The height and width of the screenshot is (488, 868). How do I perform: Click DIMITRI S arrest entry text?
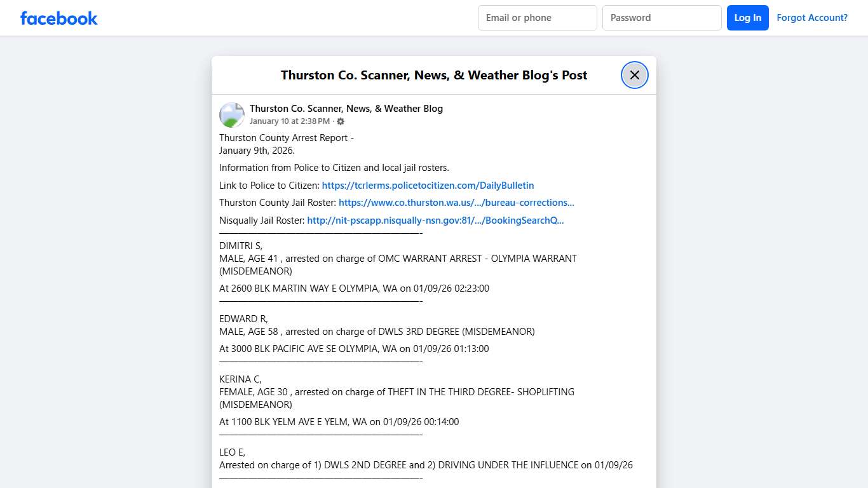tap(398, 259)
